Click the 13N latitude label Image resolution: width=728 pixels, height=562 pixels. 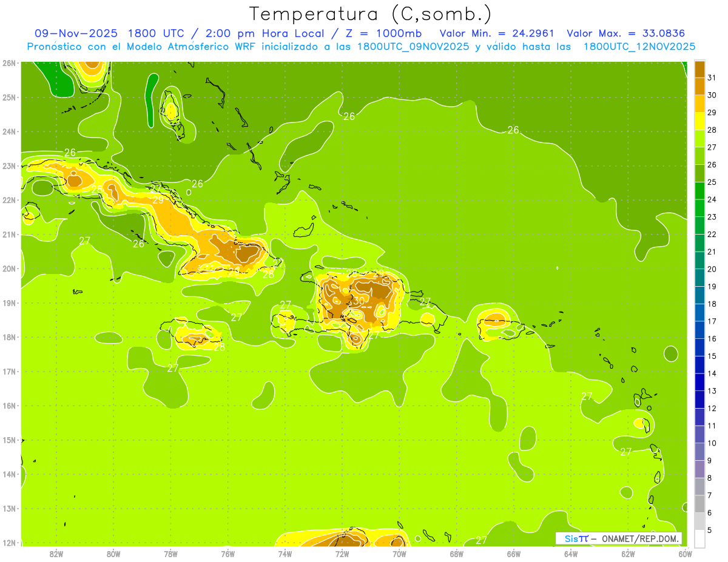(8, 508)
